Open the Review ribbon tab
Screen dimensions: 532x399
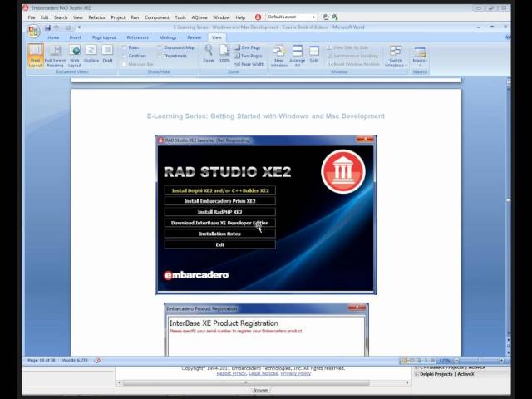(x=194, y=37)
